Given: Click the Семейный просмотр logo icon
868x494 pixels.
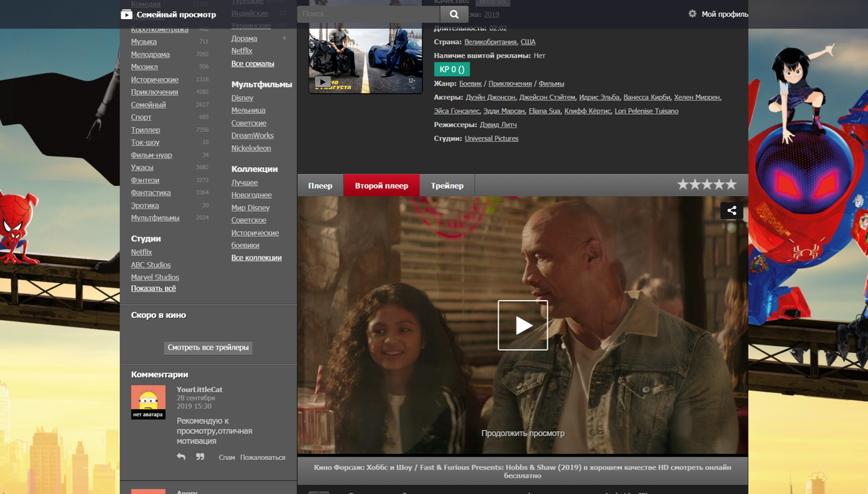Looking at the screenshot, I should pos(127,14).
